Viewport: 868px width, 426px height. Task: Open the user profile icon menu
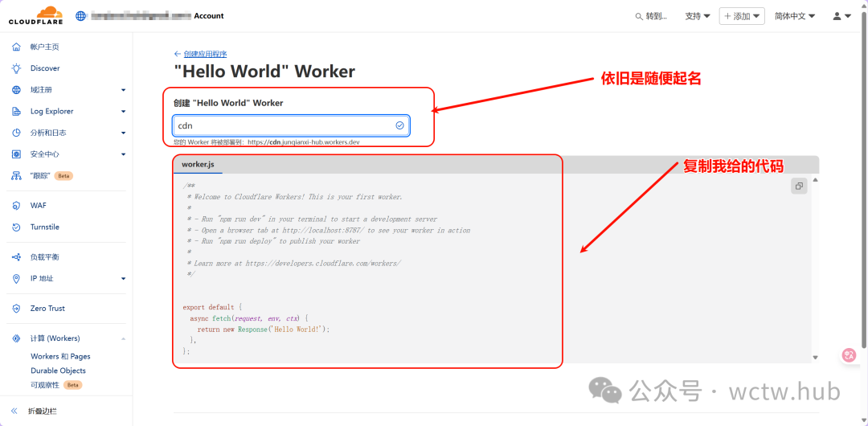point(841,16)
